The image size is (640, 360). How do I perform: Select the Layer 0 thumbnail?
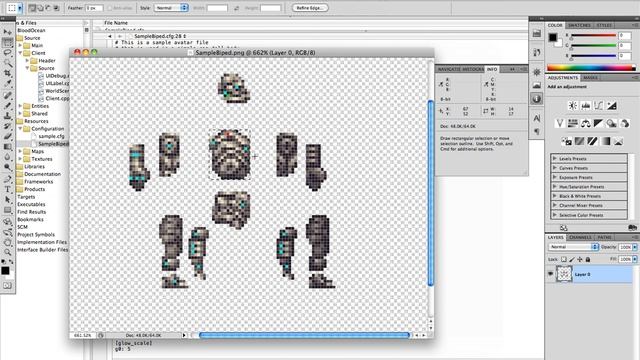coord(564,274)
